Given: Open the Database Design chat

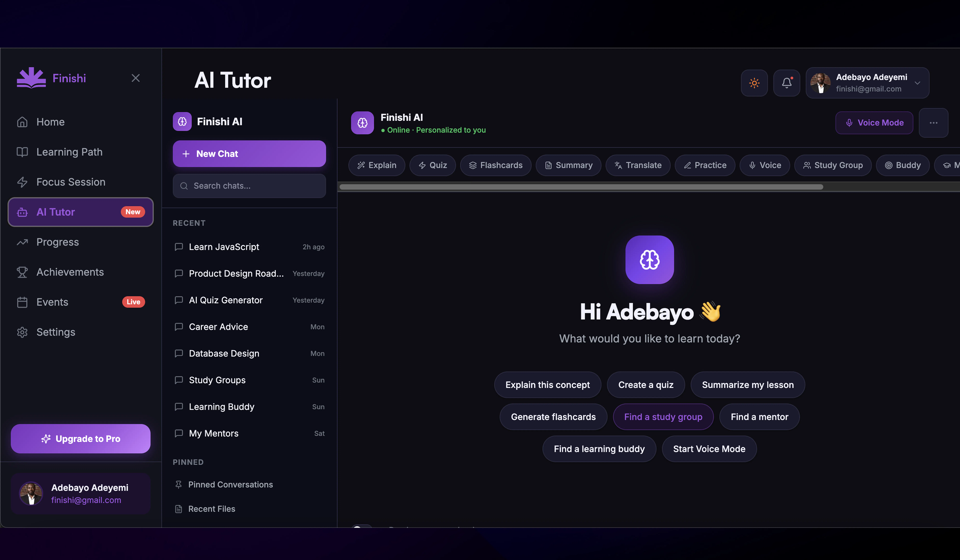Looking at the screenshot, I should click(x=249, y=354).
